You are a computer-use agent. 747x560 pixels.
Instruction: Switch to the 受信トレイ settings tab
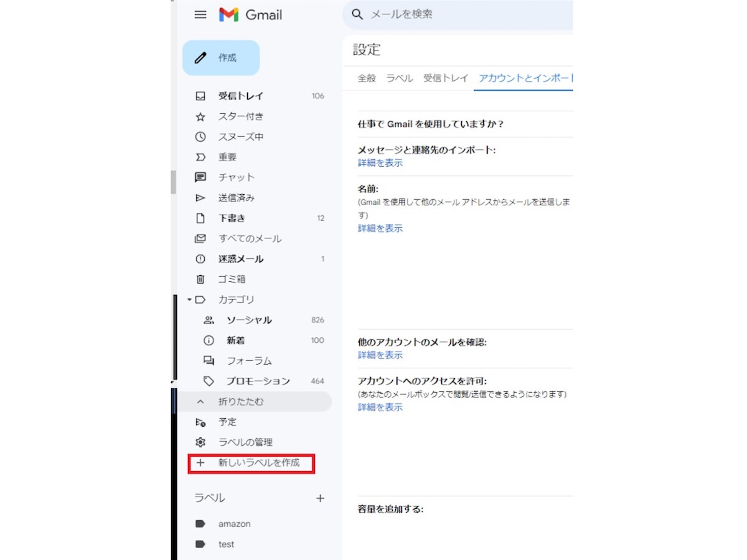tap(446, 78)
